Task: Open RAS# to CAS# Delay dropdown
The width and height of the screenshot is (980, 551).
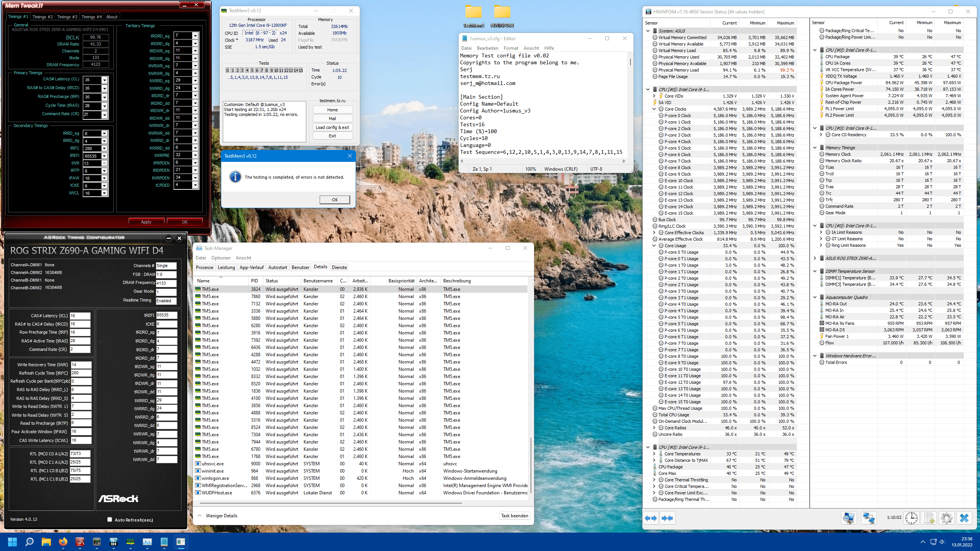Action: pyautogui.click(x=105, y=88)
